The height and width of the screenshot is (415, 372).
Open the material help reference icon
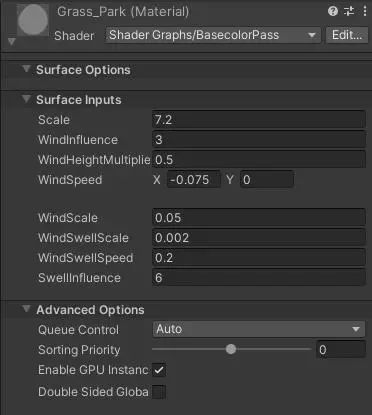click(x=332, y=11)
